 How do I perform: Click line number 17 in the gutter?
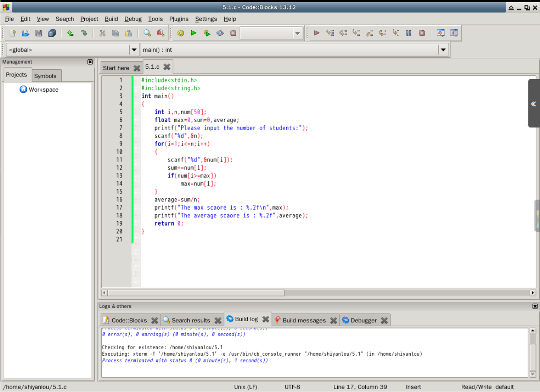click(119, 207)
